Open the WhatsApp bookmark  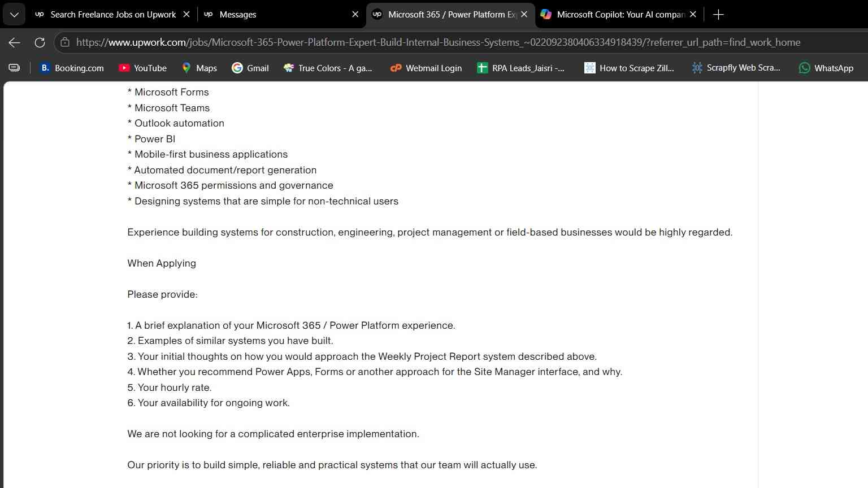point(826,68)
